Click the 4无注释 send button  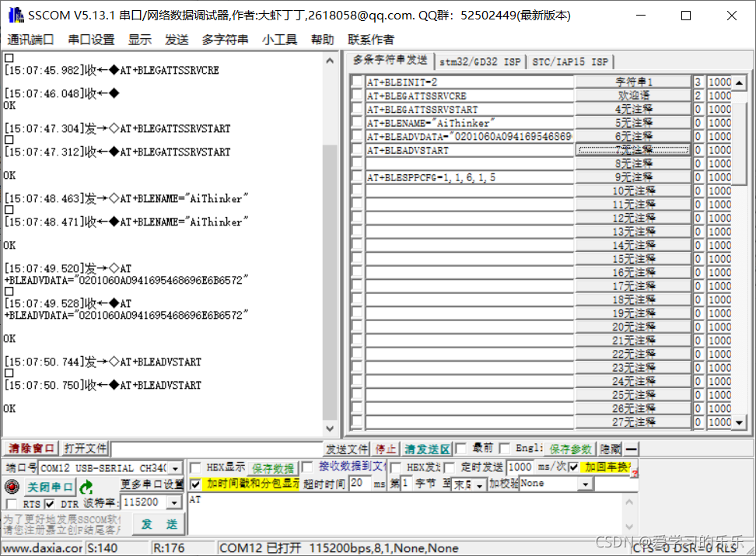pyautogui.click(x=634, y=109)
